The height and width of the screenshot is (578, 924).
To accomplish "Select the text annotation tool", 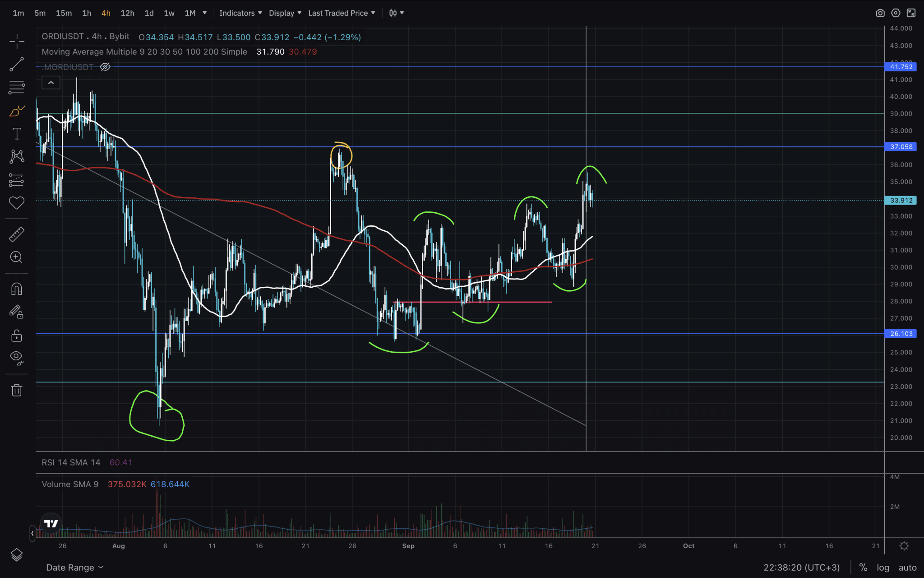I will (x=17, y=134).
